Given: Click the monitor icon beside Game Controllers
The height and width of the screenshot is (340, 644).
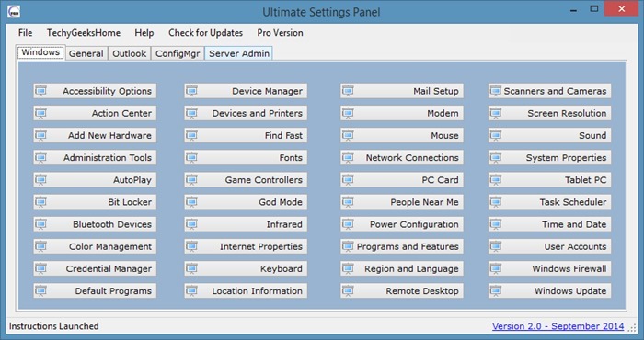Looking at the screenshot, I should tap(191, 179).
